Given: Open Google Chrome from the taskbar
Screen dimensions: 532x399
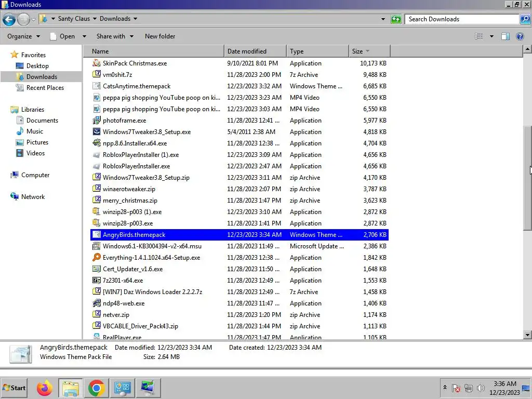Looking at the screenshot, I should tap(96, 388).
